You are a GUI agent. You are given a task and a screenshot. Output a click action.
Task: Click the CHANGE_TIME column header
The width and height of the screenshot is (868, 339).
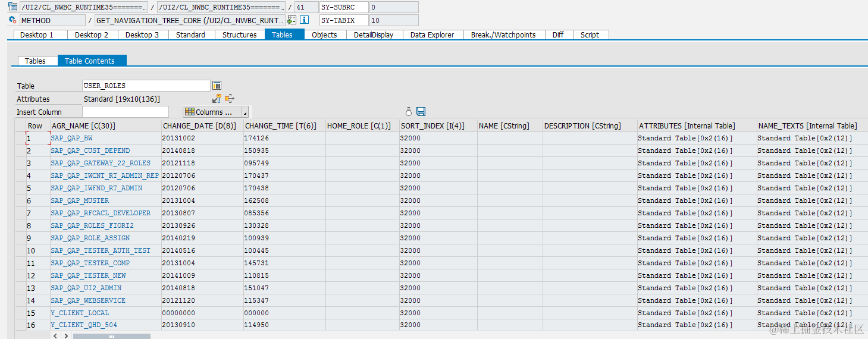[x=284, y=125]
